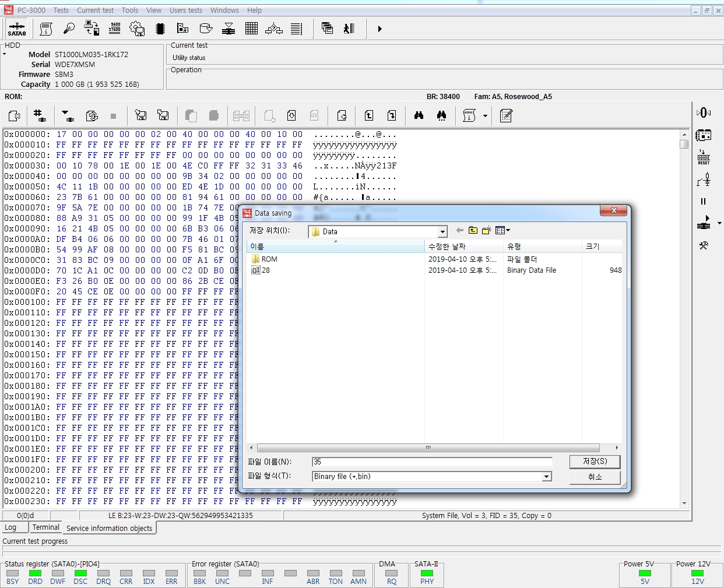Screen dimensions: 724x588
Task: Open the Tests menu
Action: click(61, 10)
